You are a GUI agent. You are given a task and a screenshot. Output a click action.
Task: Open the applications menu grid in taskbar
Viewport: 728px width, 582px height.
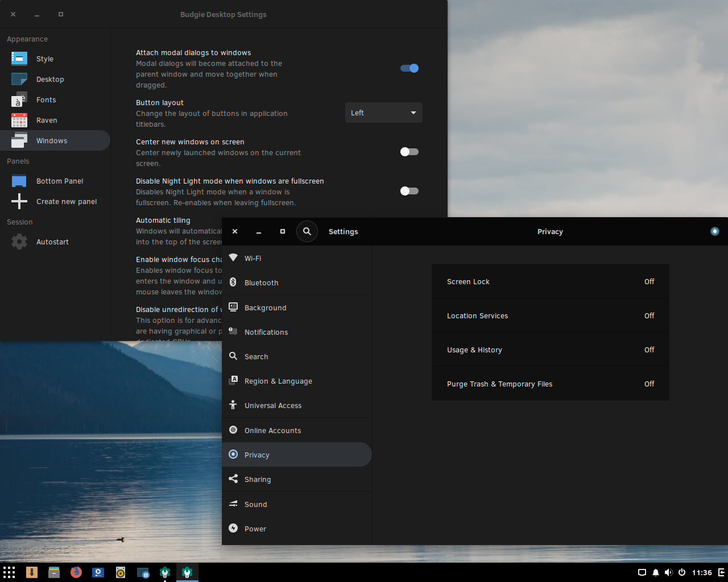[9, 572]
